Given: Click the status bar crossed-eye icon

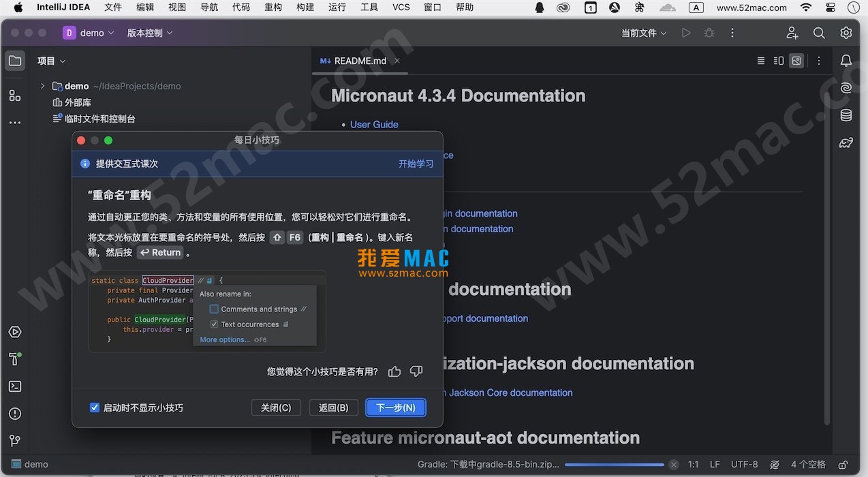Looking at the screenshot, I should tap(775, 465).
